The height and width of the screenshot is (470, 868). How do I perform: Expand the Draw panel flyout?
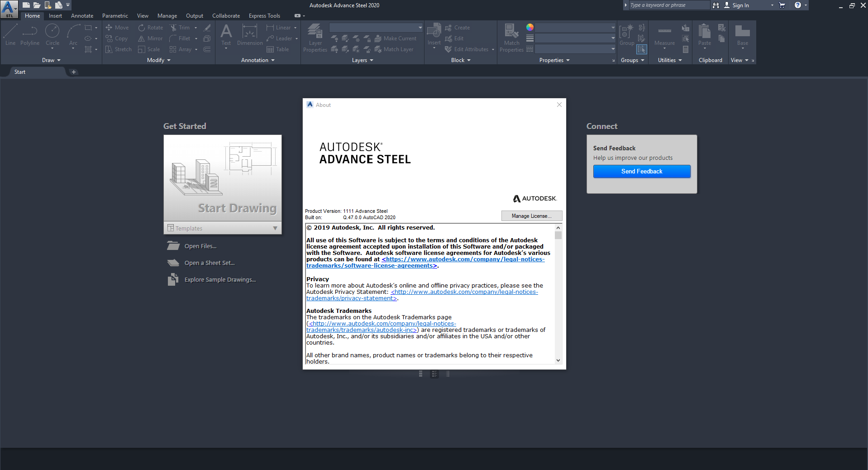(x=51, y=60)
